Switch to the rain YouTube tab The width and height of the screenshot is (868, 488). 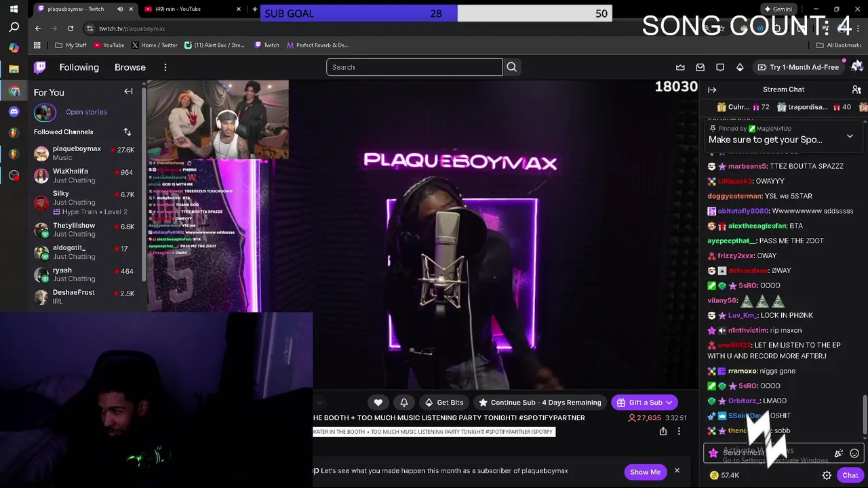(x=193, y=9)
